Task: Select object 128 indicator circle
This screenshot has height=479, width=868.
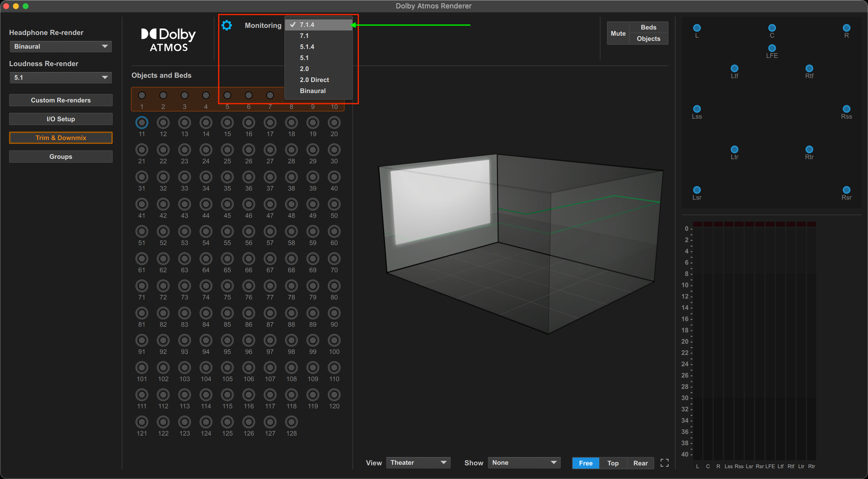Action: tap(291, 422)
